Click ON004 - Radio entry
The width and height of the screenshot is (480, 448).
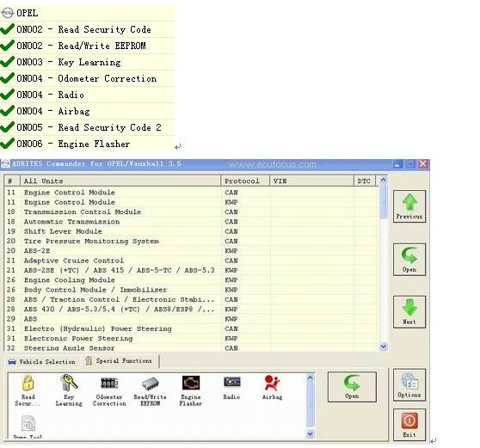tap(87, 95)
